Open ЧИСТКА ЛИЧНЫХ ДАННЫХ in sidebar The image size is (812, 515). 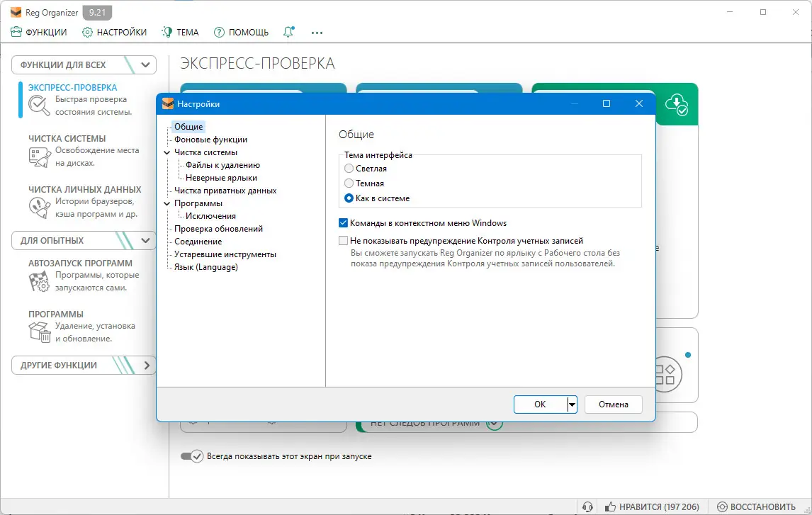[85, 189]
